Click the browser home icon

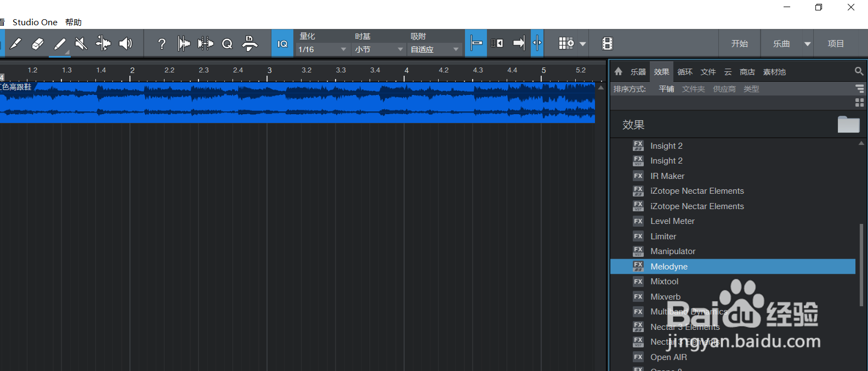[619, 71]
